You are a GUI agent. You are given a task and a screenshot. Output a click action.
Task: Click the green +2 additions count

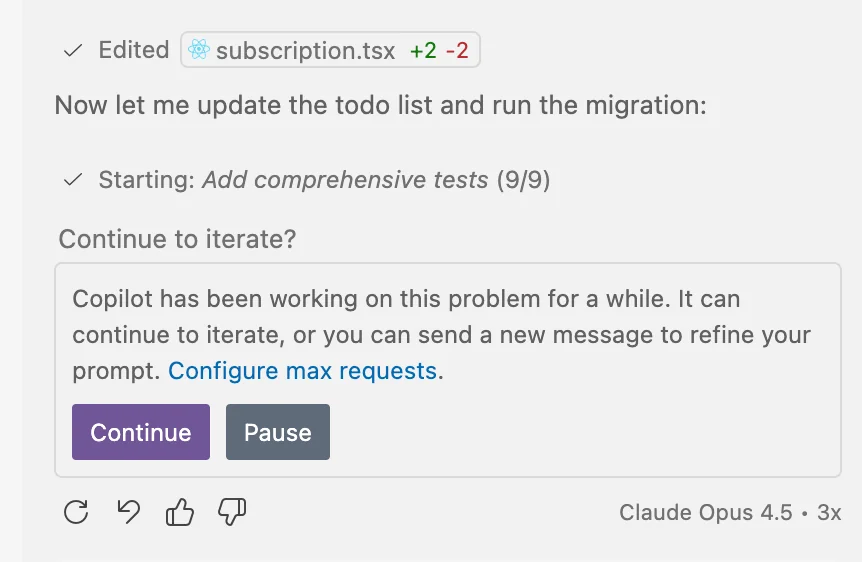423,50
